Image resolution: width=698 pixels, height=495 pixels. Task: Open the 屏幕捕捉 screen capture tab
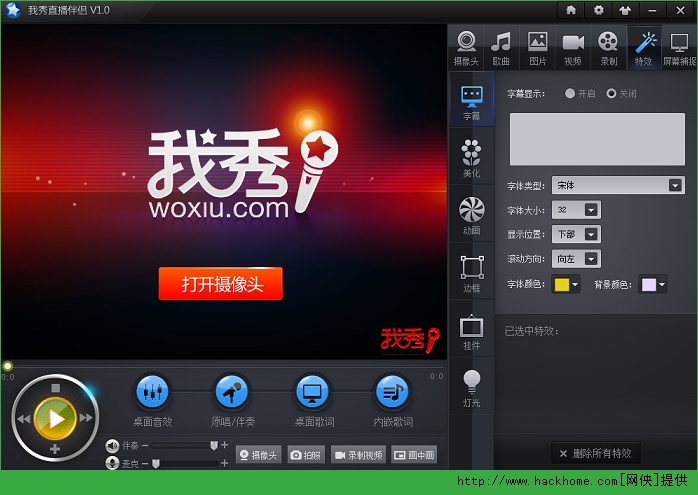coord(679,48)
